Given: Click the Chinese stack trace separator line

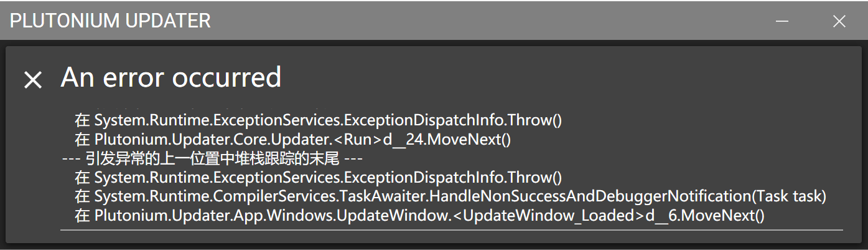Looking at the screenshot, I should [212, 158].
